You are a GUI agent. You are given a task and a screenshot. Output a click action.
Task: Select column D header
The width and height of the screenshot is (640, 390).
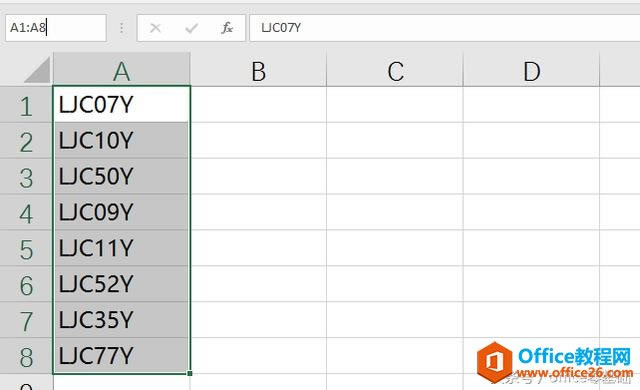click(531, 69)
